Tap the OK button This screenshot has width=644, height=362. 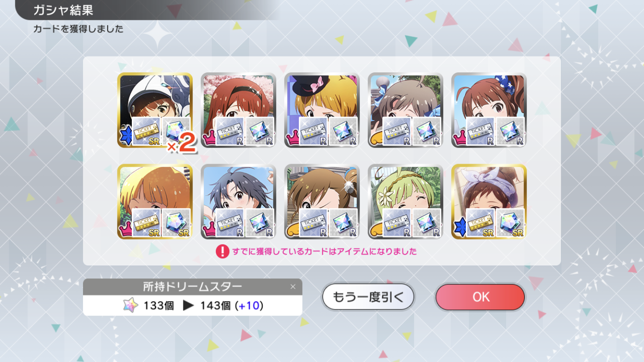tap(480, 297)
